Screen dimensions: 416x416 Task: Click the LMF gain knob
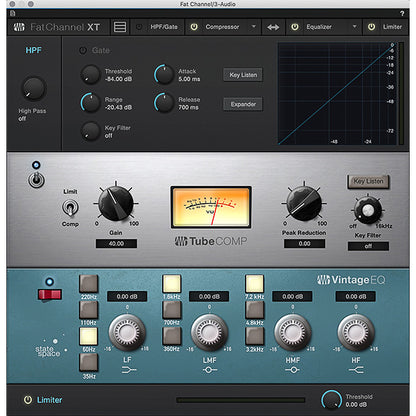coord(209,332)
